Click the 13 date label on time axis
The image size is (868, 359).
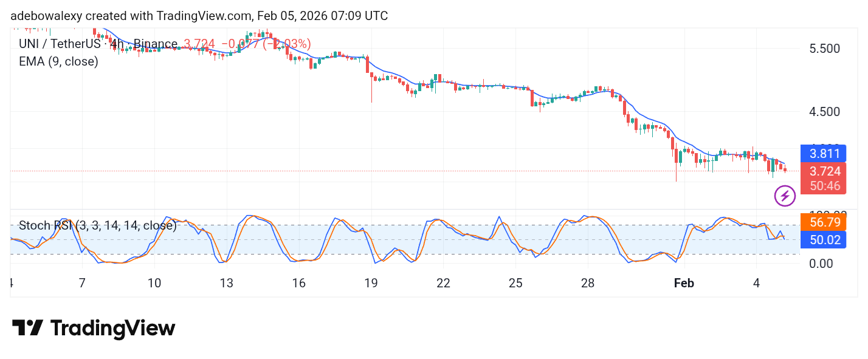[x=226, y=283]
